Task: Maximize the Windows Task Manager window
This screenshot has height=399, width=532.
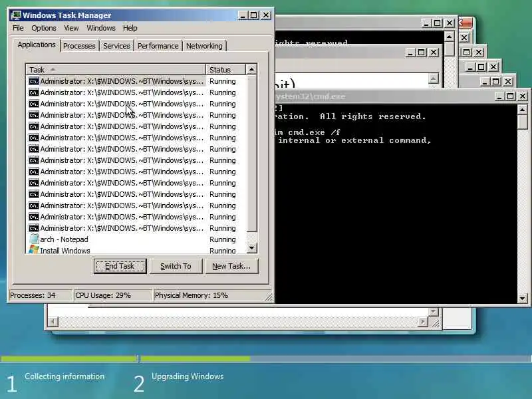Action: click(x=254, y=15)
